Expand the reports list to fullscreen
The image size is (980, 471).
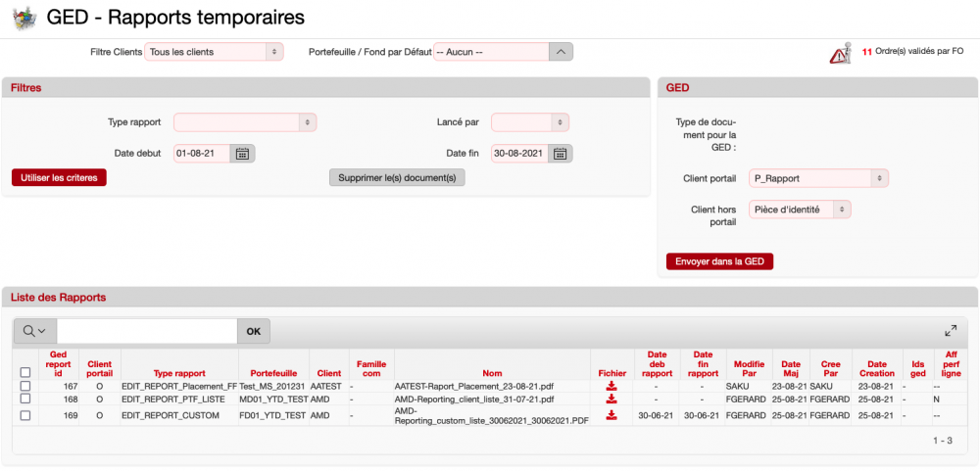click(951, 331)
